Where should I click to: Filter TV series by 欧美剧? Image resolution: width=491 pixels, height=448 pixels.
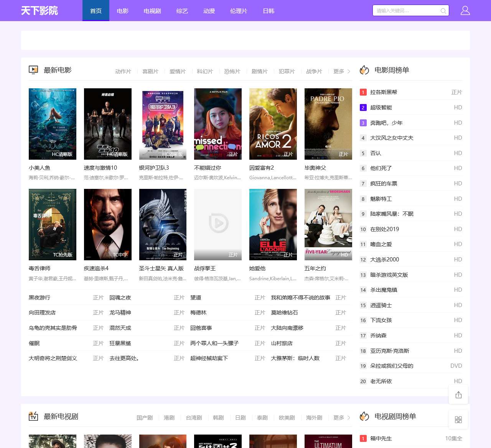click(x=287, y=418)
